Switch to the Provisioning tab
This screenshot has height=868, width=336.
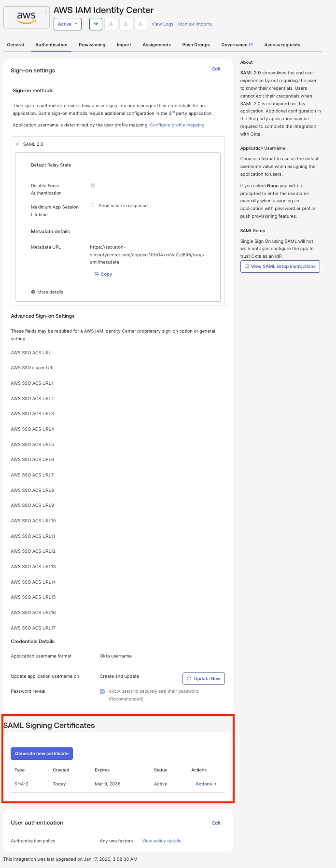click(92, 45)
